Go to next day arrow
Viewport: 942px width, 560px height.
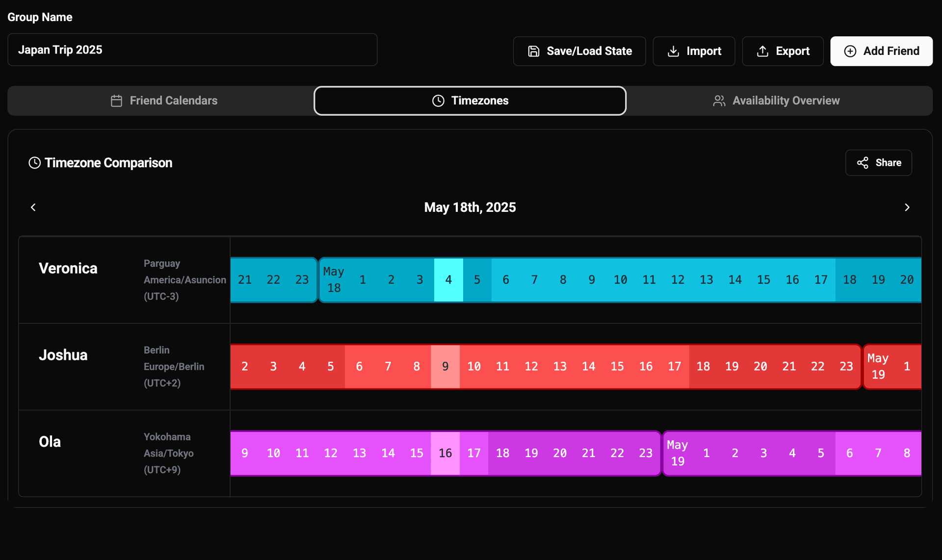[907, 207]
